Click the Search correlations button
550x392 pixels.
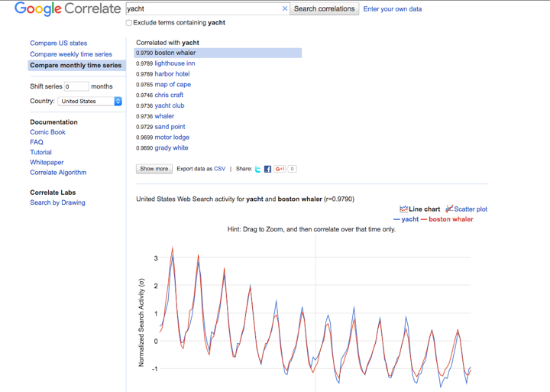click(x=324, y=9)
